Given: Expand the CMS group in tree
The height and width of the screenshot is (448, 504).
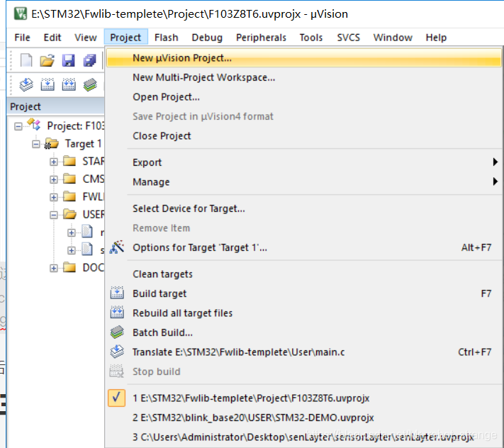Looking at the screenshot, I should (x=54, y=179).
